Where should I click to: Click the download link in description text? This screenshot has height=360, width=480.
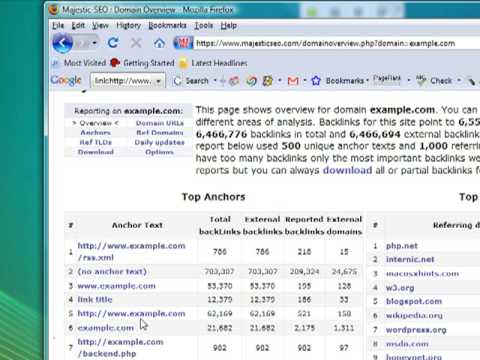pos(347,170)
